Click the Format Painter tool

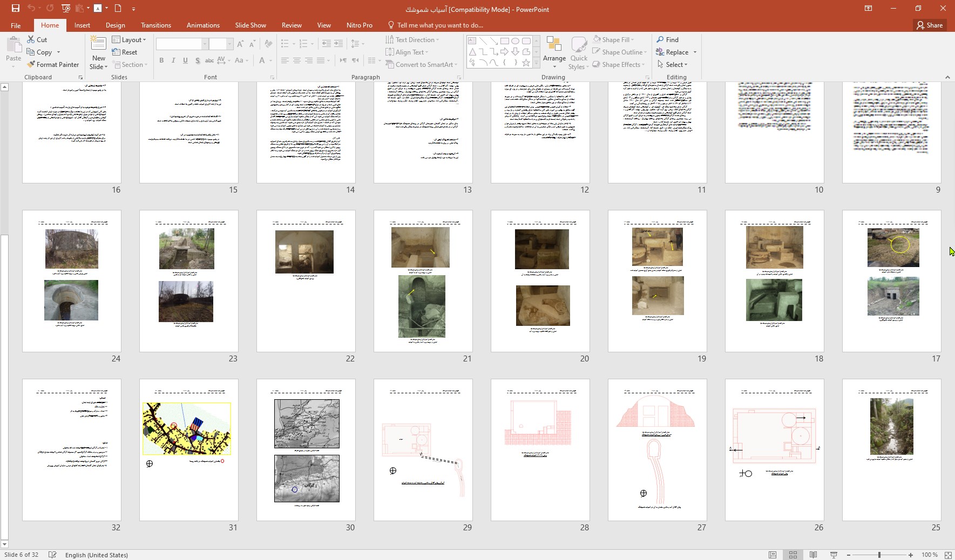pyautogui.click(x=53, y=65)
